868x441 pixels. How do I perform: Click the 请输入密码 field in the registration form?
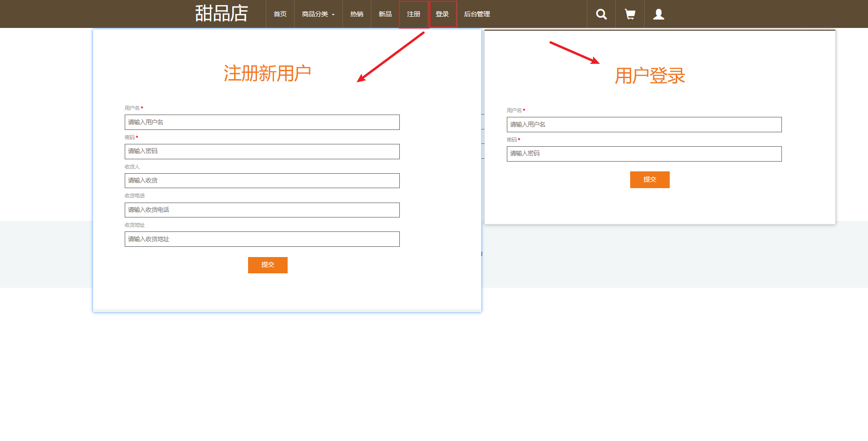point(262,151)
